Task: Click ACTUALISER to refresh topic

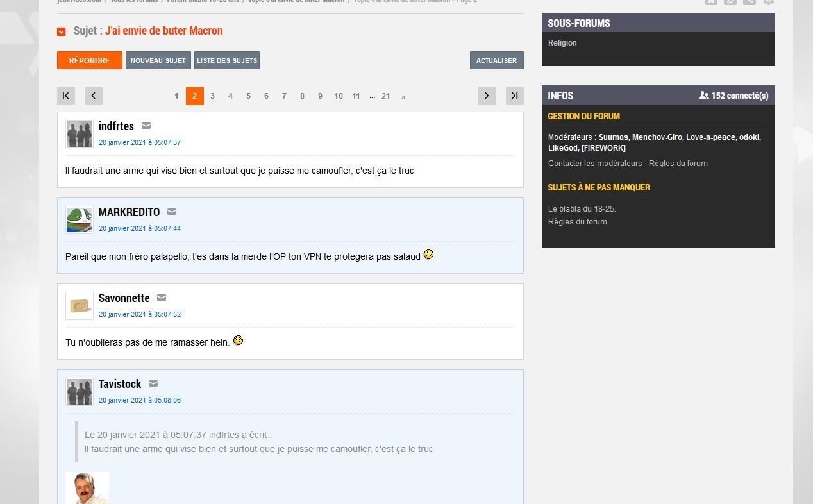Action: pos(497,60)
